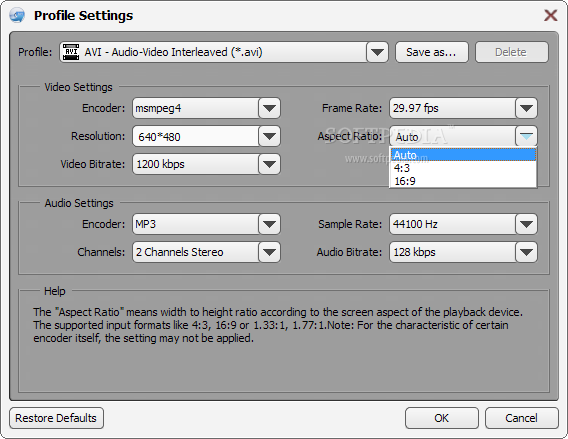Pick 16:9 from the aspect ratio list

pyautogui.click(x=463, y=181)
